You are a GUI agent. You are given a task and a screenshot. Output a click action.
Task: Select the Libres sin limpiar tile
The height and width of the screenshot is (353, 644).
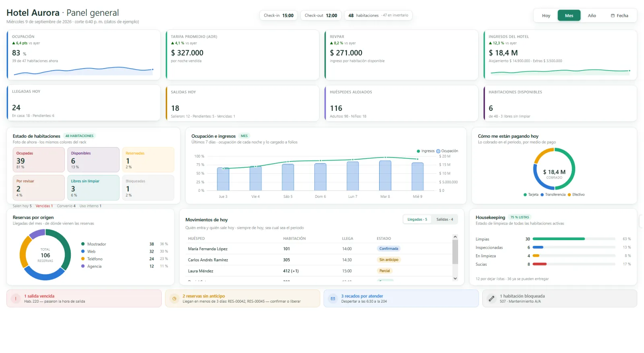pos(93,188)
